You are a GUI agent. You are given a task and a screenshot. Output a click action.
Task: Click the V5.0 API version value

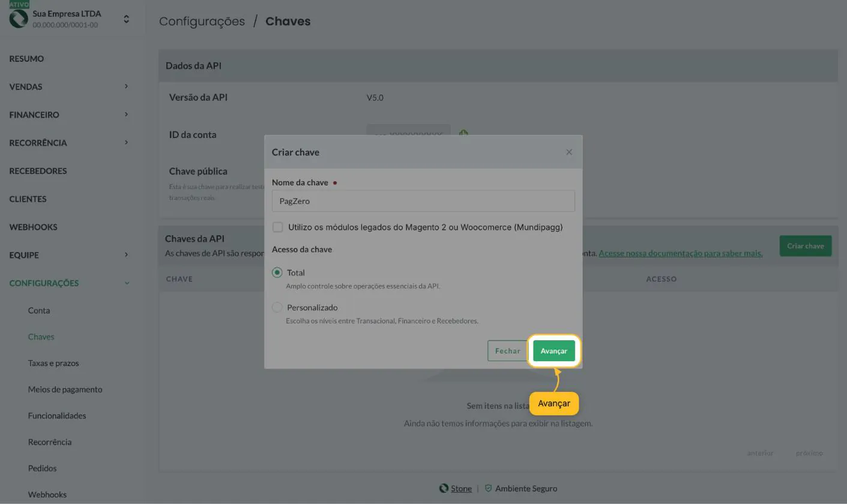pyautogui.click(x=375, y=98)
